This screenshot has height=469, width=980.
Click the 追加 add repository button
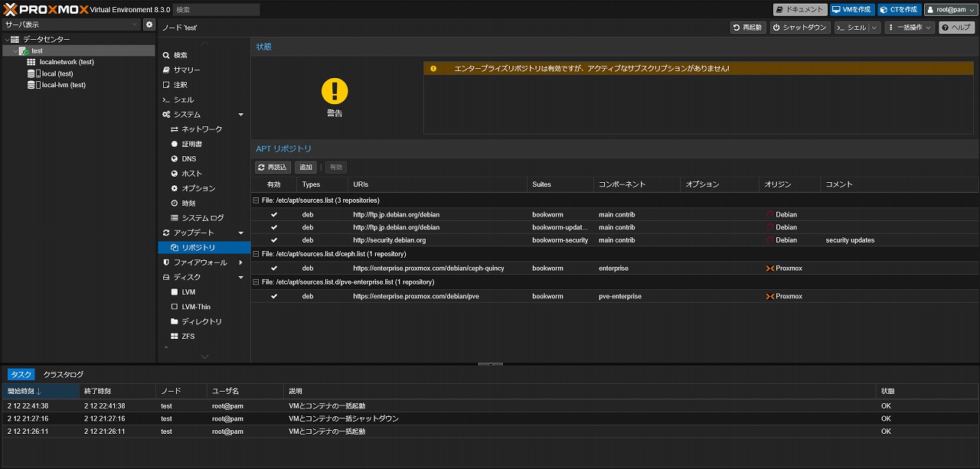pos(305,167)
